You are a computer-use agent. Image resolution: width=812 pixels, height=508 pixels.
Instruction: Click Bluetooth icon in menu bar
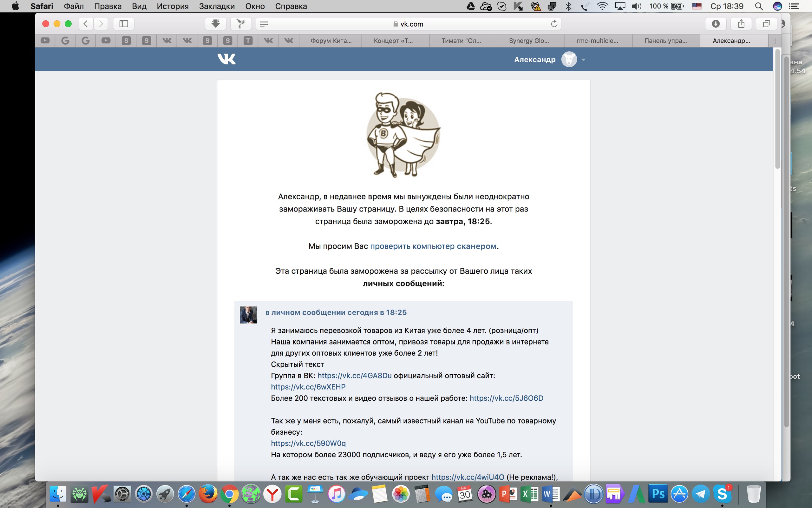[568, 6]
